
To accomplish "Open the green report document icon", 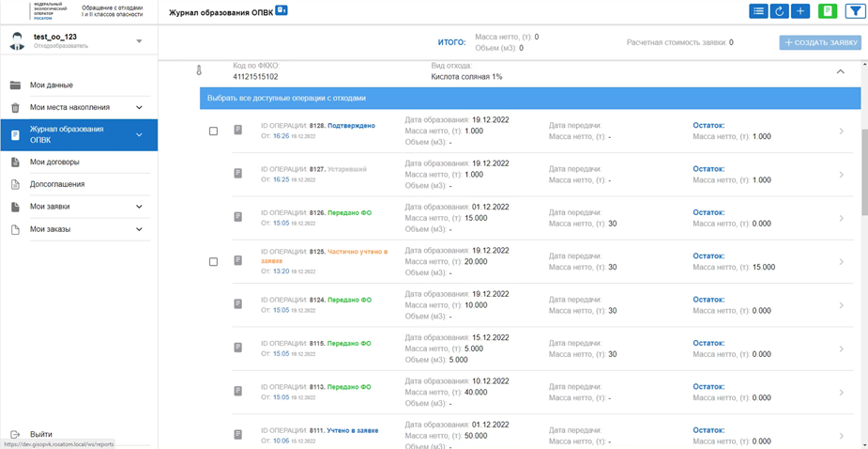I will (828, 11).
